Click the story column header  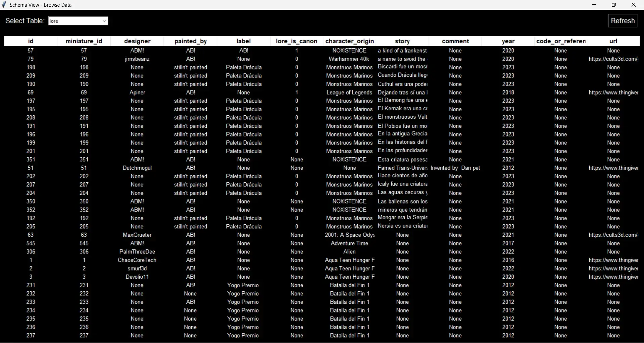[403, 41]
